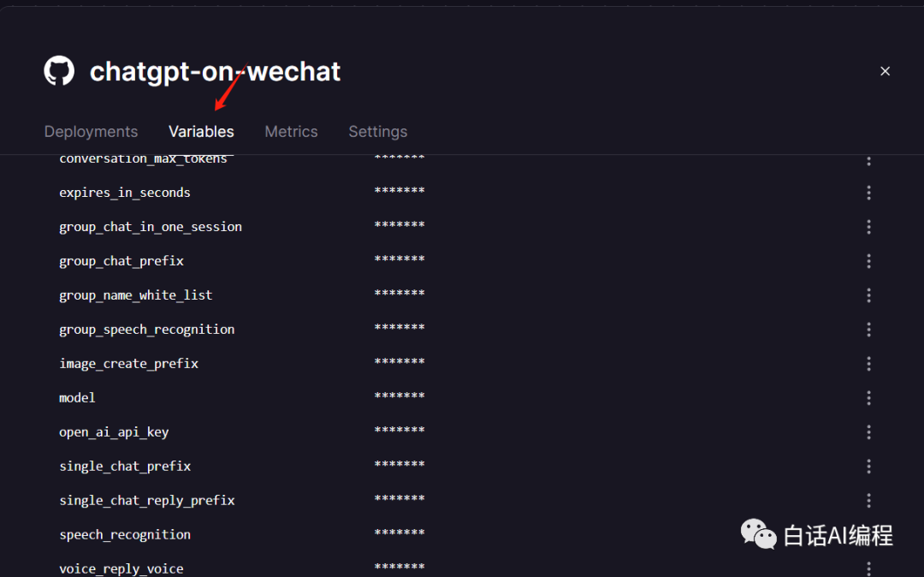Select the Variables tab

coord(201,132)
